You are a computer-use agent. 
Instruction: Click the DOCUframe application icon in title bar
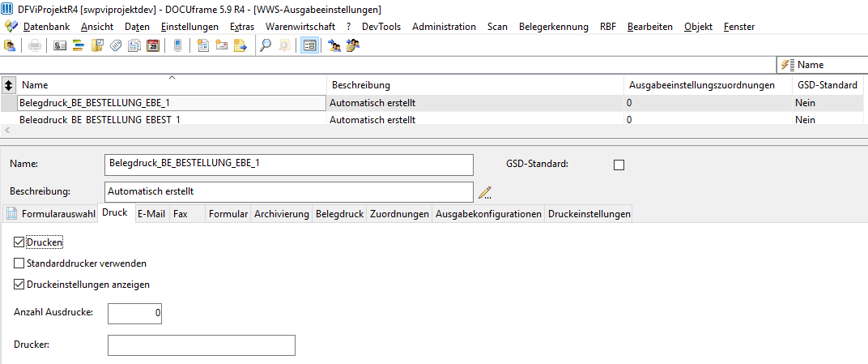(x=8, y=10)
